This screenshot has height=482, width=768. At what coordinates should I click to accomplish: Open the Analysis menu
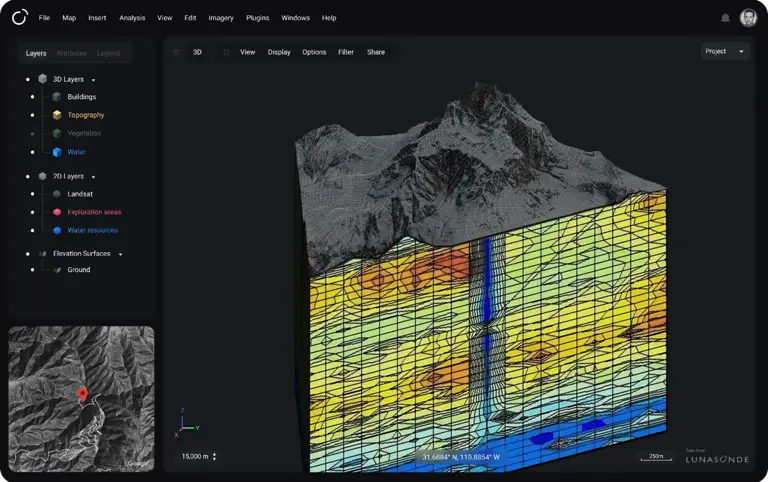point(132,18)
